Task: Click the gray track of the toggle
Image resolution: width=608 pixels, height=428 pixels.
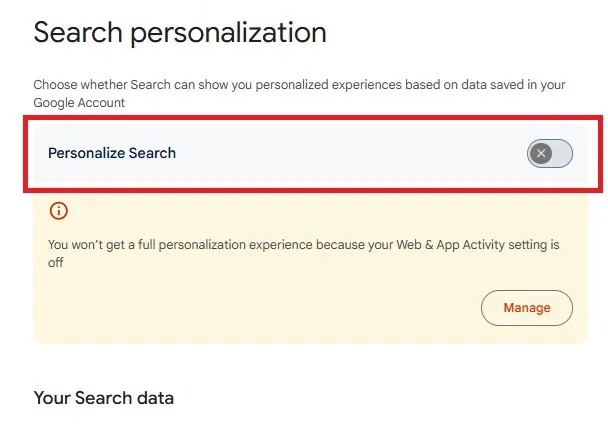Action: tap(562, 153)
